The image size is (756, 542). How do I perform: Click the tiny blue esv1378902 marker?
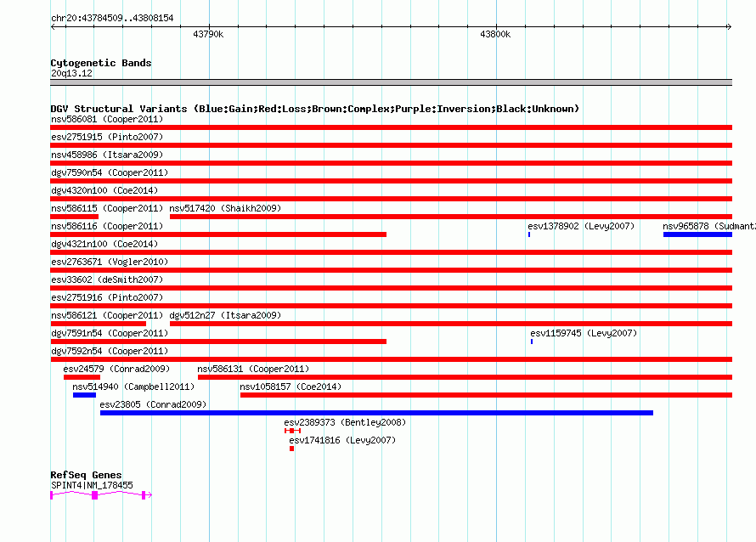click(x=529, y=234)
